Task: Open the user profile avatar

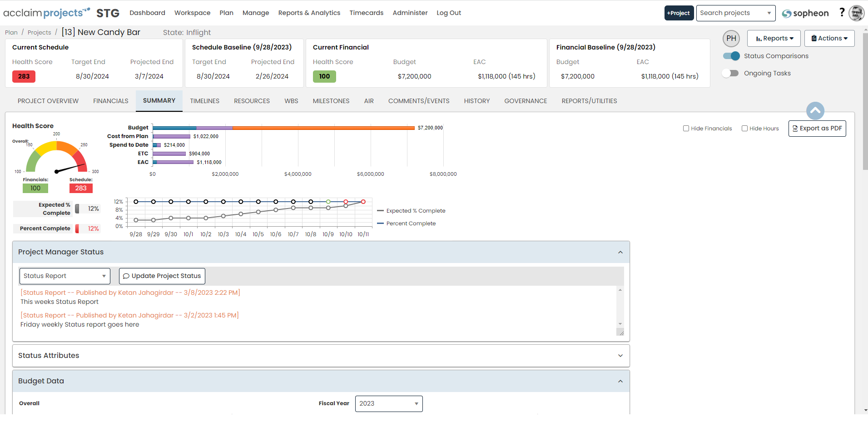Action: coord(857,13)
